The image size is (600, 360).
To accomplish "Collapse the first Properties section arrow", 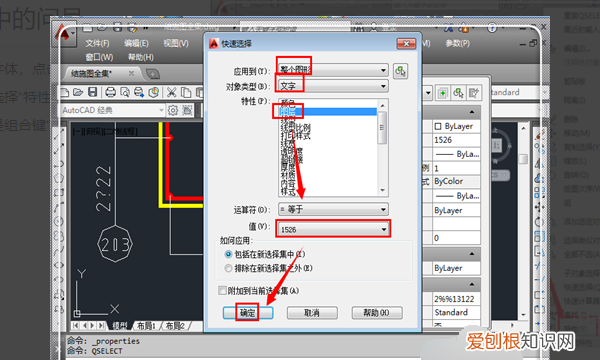I will tap(472, 112).
